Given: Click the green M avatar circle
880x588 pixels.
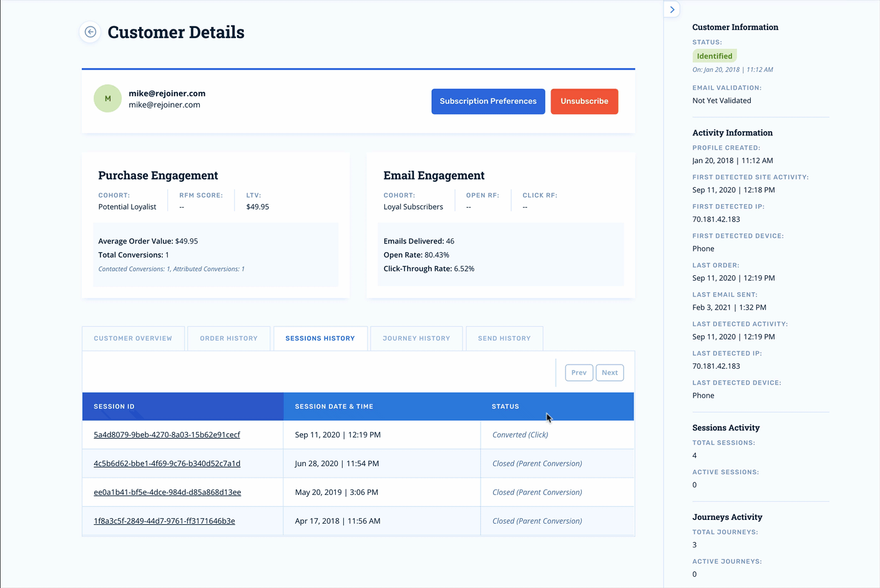Looking at the screenshot, I should (x=108, y=99).
